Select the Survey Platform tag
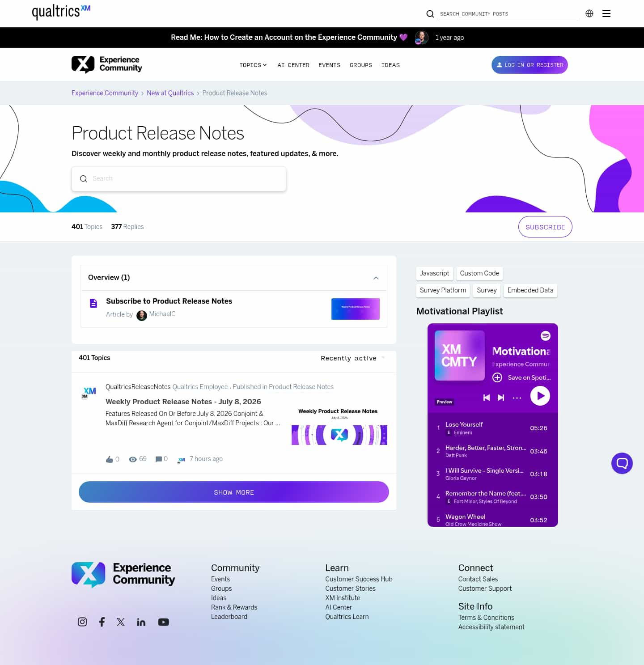Viewport: 644px width, 665px height. click(x=443, y=290)
